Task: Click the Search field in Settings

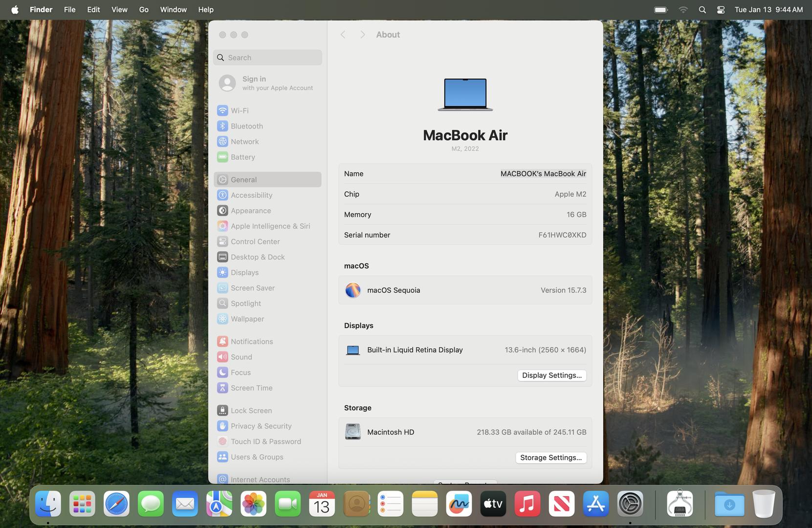Action: (268, 58)
